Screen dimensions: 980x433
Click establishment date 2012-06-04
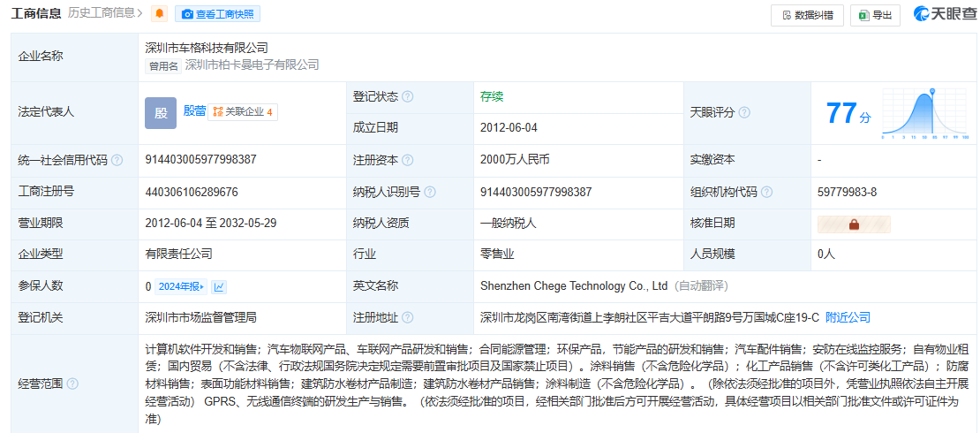click(509, 127)
